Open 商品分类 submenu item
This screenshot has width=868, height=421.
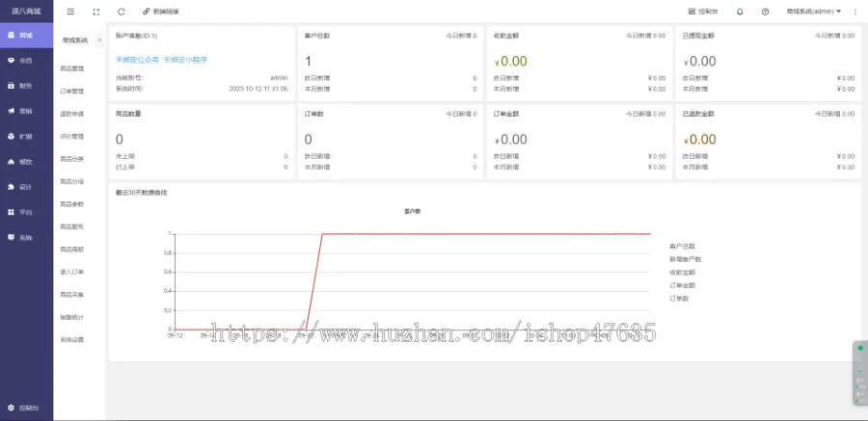pos(72,159)
